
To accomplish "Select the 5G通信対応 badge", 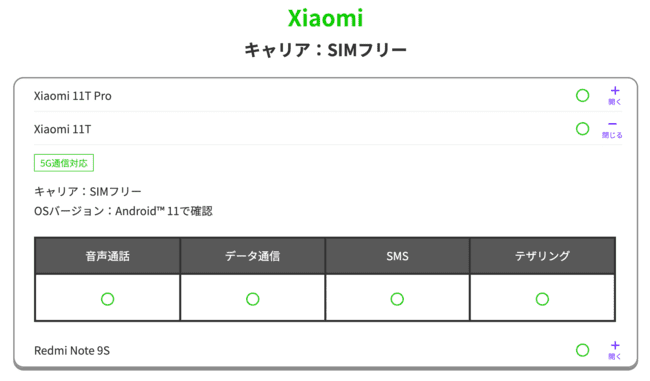I will (x=64, y=163).
